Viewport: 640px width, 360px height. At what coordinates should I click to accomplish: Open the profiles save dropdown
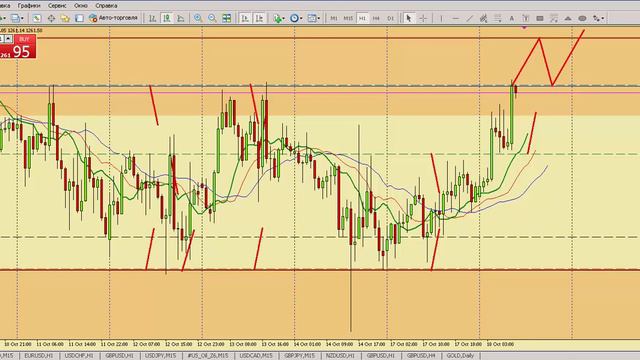(17, 18)
